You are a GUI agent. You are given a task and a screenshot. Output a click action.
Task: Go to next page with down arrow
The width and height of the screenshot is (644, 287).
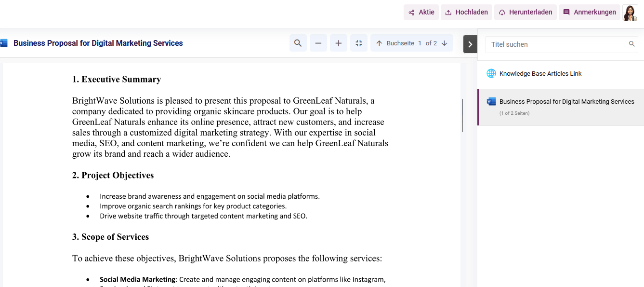tap(445, 43)
